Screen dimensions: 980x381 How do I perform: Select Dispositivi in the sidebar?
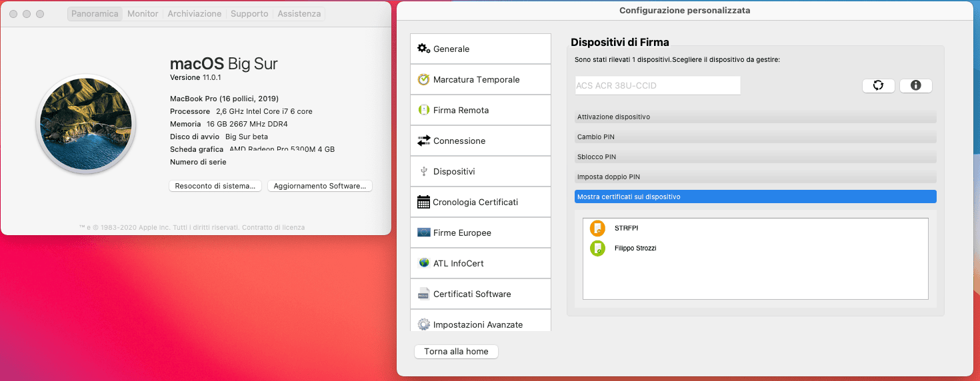[x=481, y=171]
